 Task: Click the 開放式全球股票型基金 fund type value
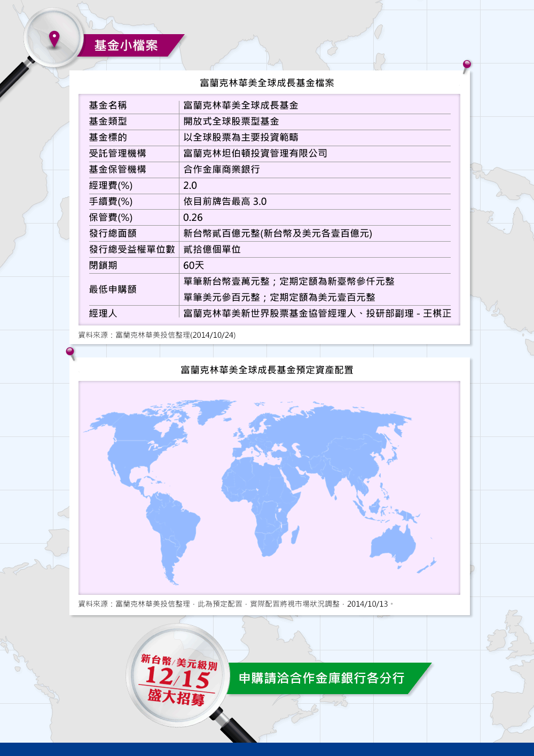(231, 122)
